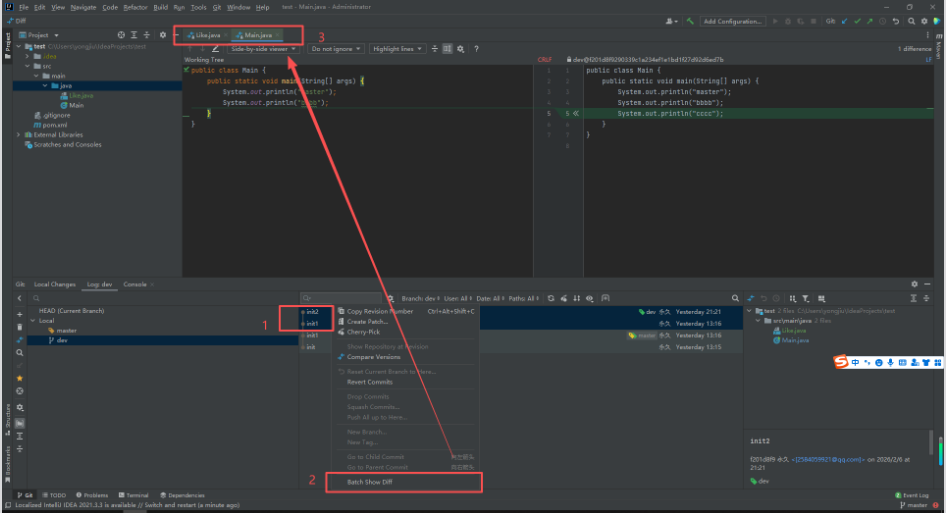Expand External Libraries node
This screenshot has width=946, height=513.
coord(18,135)
